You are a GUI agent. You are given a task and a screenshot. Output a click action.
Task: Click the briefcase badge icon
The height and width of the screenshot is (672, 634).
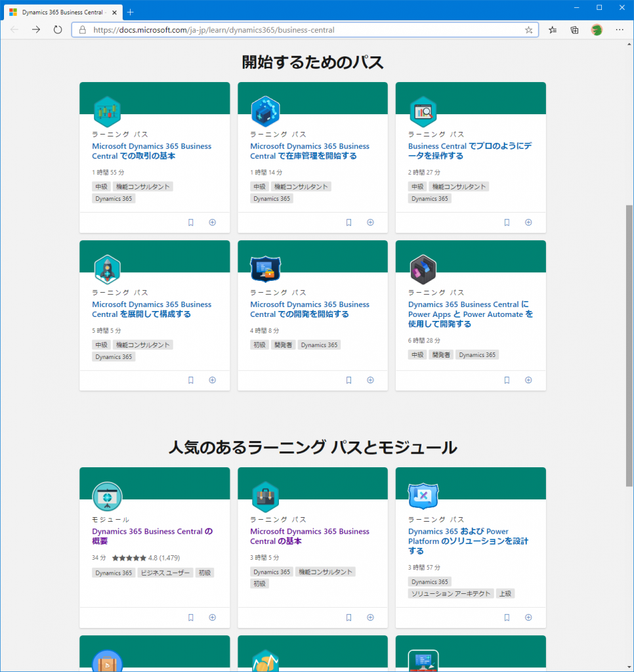[265, 497]
